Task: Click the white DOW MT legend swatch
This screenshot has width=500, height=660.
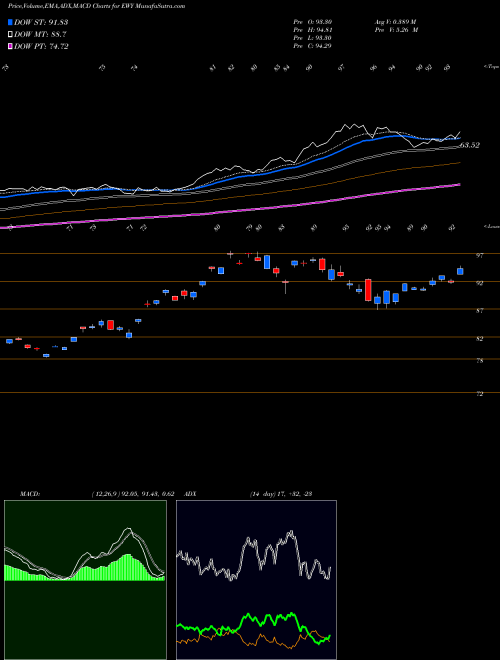Action: tap(10, 35)
